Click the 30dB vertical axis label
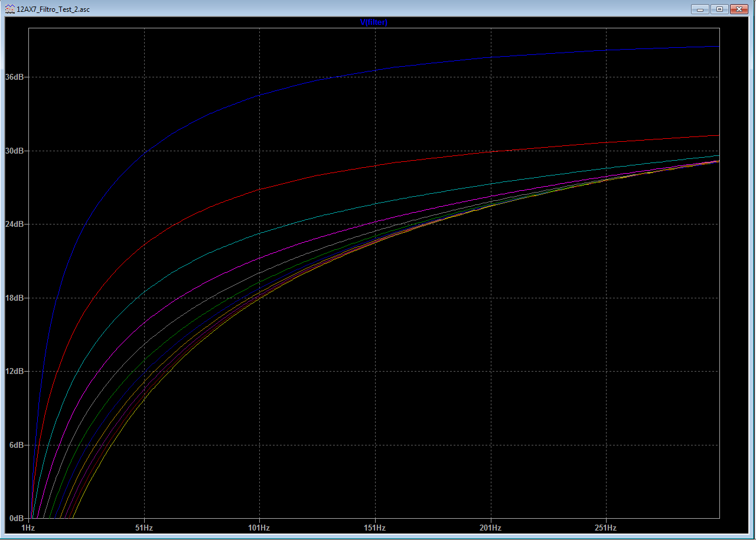Screen dimensions: 756x540 (x=14, y=151)
